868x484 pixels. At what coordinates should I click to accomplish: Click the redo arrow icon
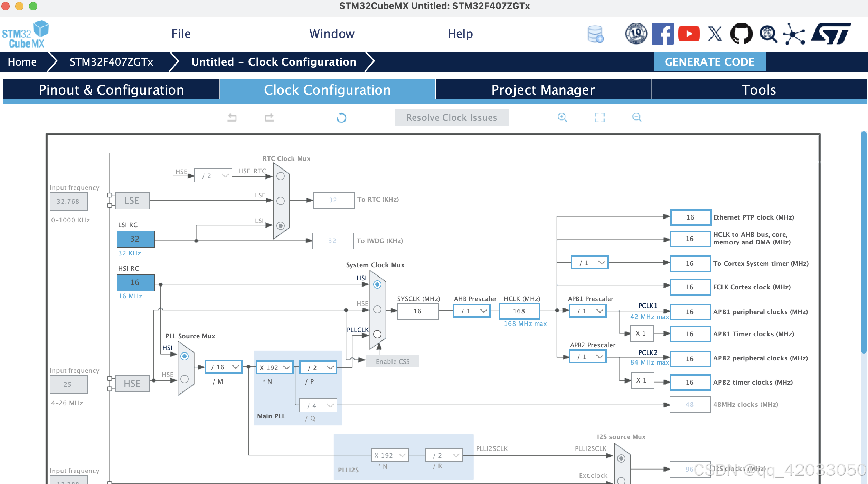269,118
